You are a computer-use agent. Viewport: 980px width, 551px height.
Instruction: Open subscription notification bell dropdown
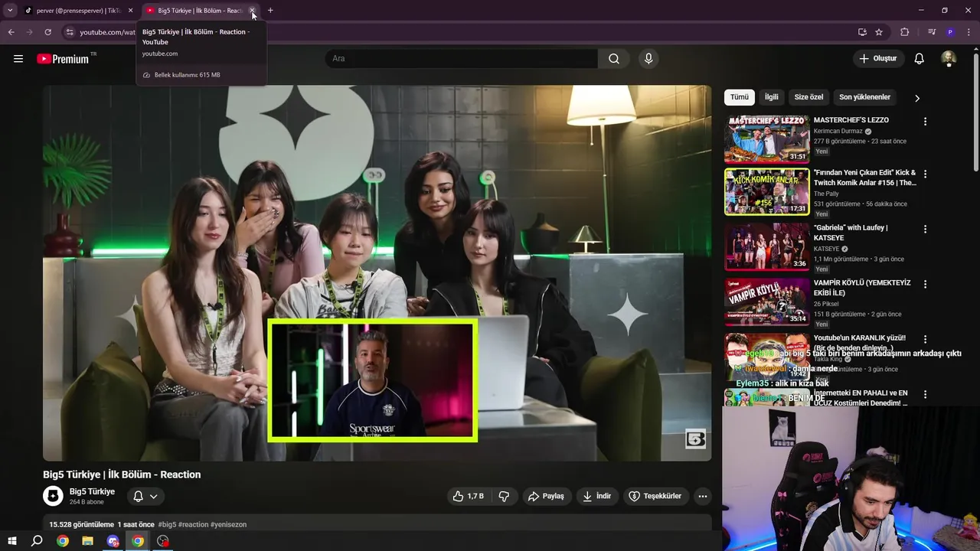tap(145, 496)
